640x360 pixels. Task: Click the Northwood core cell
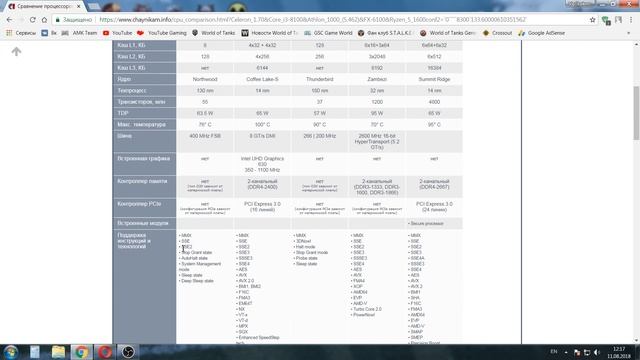[x=205, y=79]
